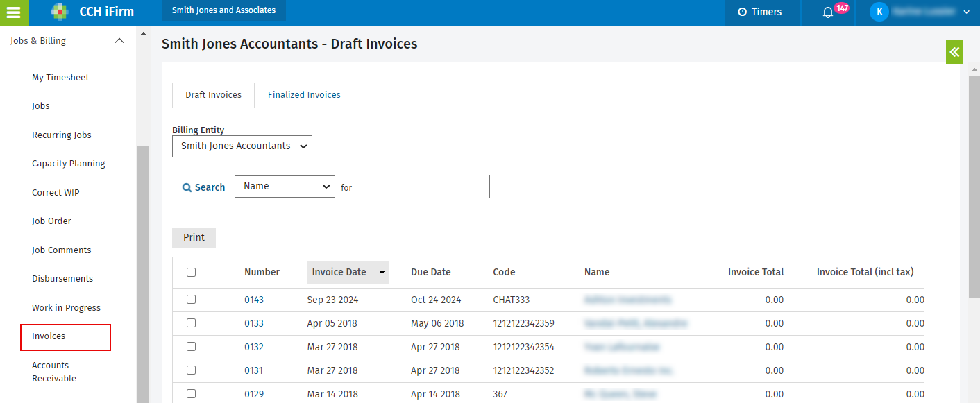This screenshot has height=403, width=980.
Task: Click the main page vertical scrollbar
Action: pyautogui.click(x=974, y=187)
